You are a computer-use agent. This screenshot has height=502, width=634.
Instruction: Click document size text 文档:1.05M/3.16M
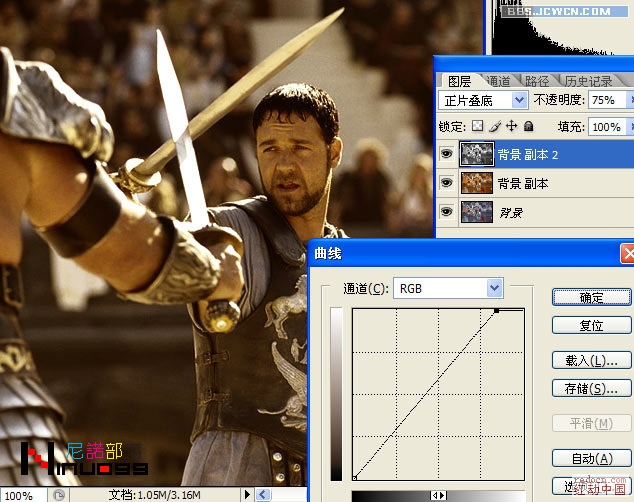pos(154,495)
